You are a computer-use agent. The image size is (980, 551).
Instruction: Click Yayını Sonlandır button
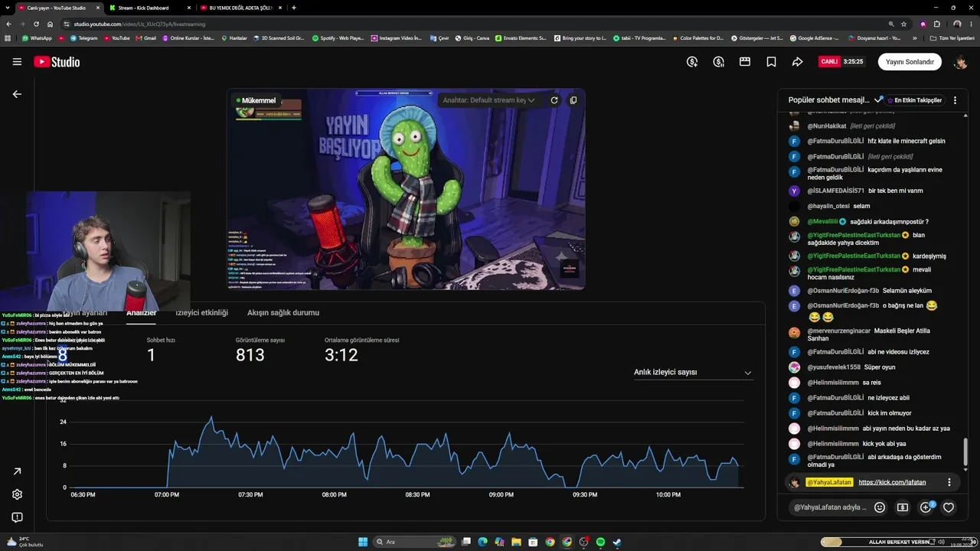pyautogui.click(x=910, y=62)
